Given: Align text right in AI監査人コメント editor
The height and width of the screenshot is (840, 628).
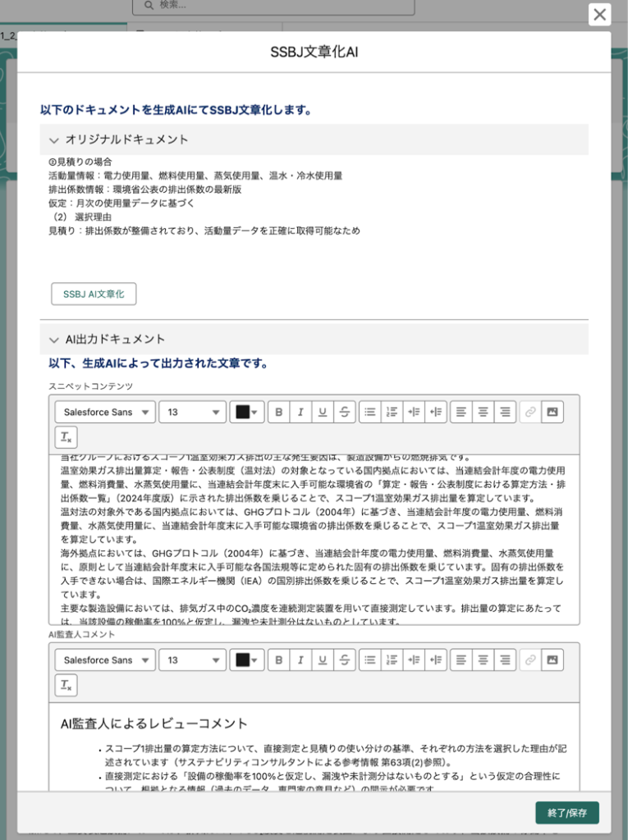Looking at the screenshot, I should pyautogui.click(x=505, y=660).
